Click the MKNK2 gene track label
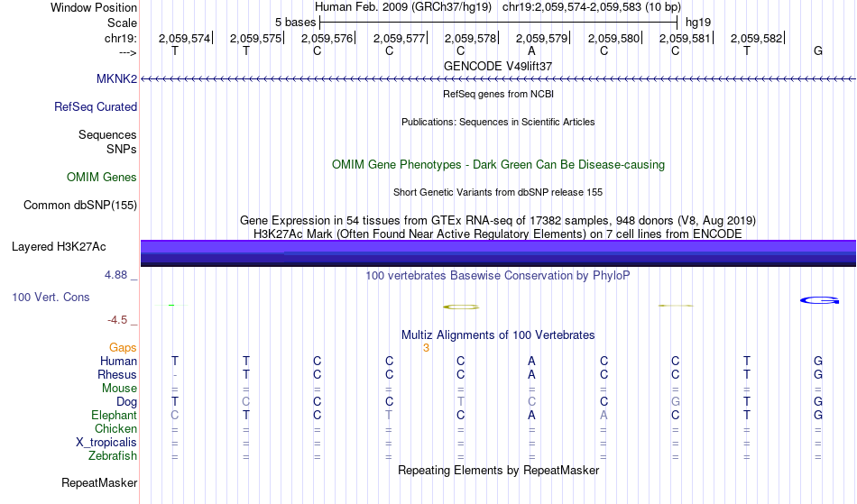 click(x=116, y=78)
